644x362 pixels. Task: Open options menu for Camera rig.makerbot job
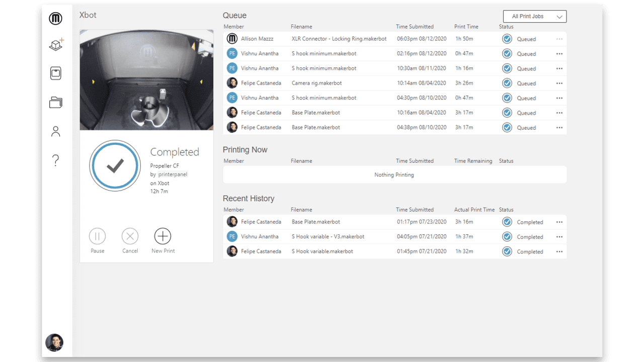pyautogui.click(x=559, y=83)
